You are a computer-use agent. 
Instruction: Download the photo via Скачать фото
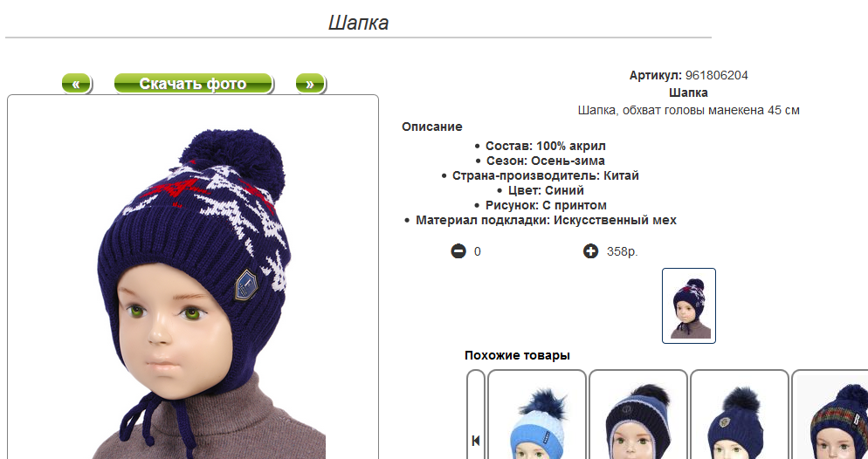(x=193, y=84)
